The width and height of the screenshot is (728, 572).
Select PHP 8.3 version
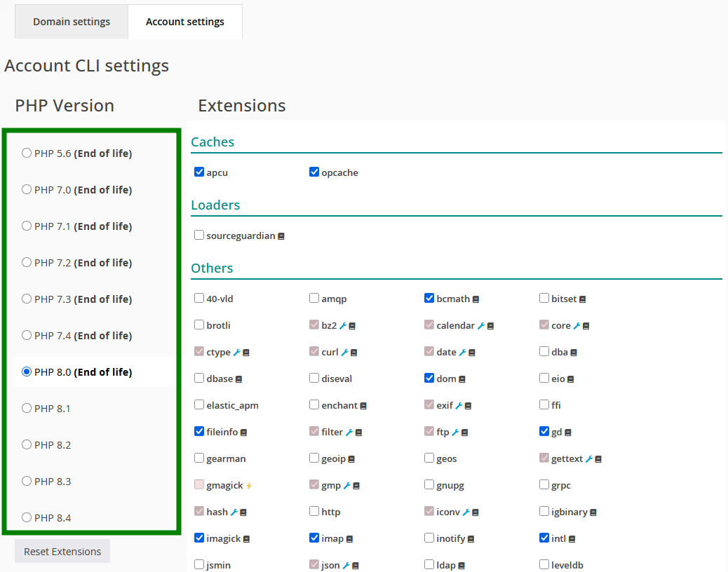click(27, 482)
